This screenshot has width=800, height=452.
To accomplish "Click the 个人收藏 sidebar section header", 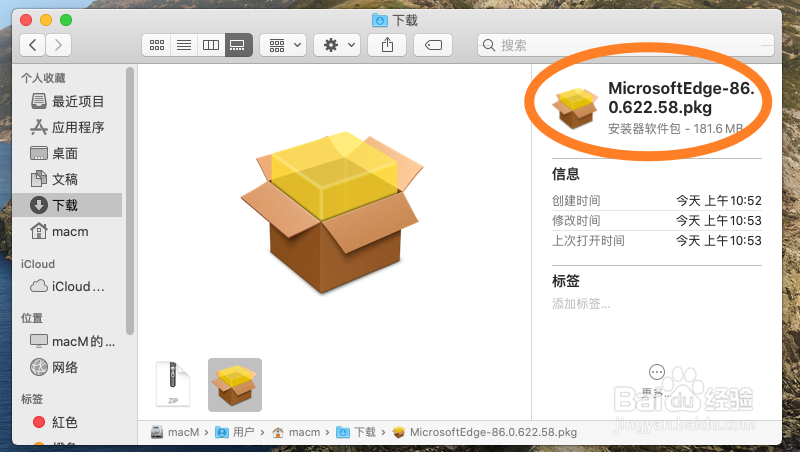I will coord(43,78).
